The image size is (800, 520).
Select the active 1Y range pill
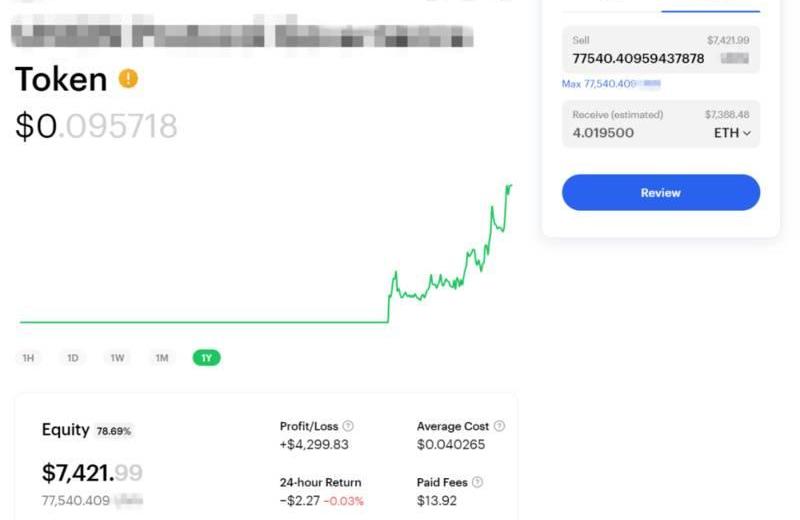click(206, 357)
